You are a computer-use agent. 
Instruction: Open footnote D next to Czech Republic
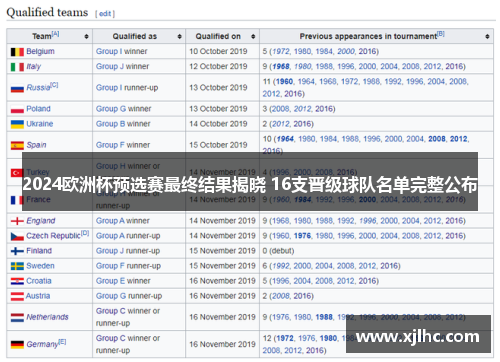click(x=85, y=233)
